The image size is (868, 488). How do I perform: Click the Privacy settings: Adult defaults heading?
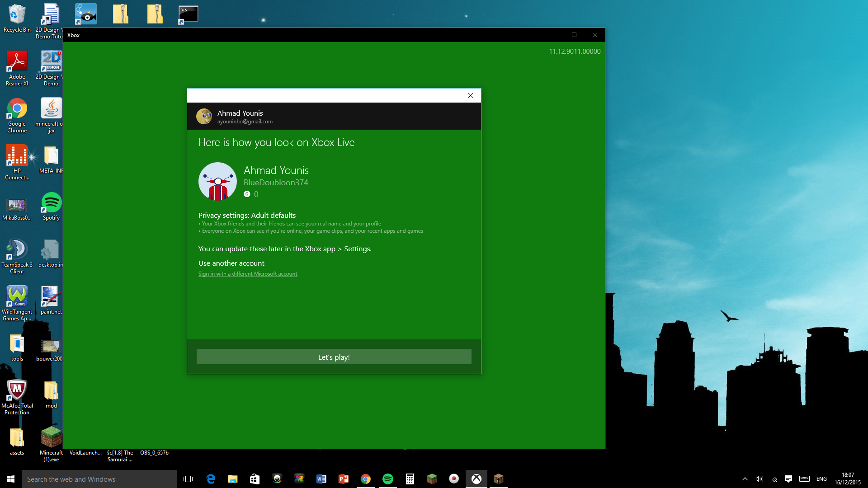[247, 215]
